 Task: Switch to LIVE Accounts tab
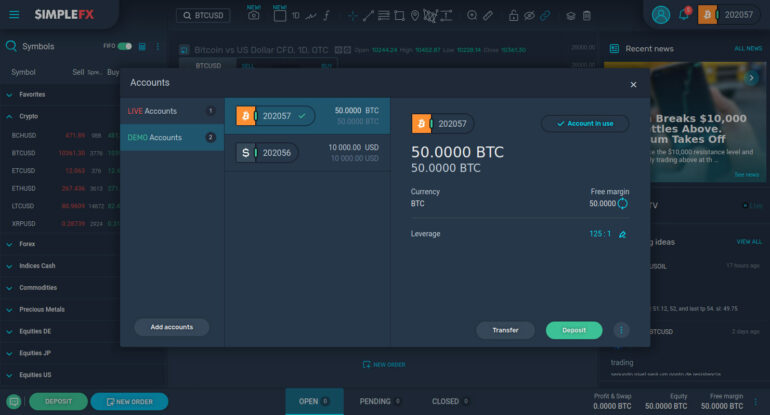coord(172,111)
